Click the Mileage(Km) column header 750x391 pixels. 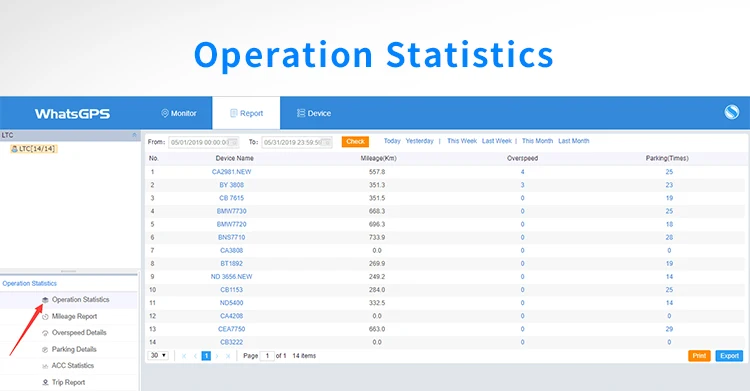point(378,158)
